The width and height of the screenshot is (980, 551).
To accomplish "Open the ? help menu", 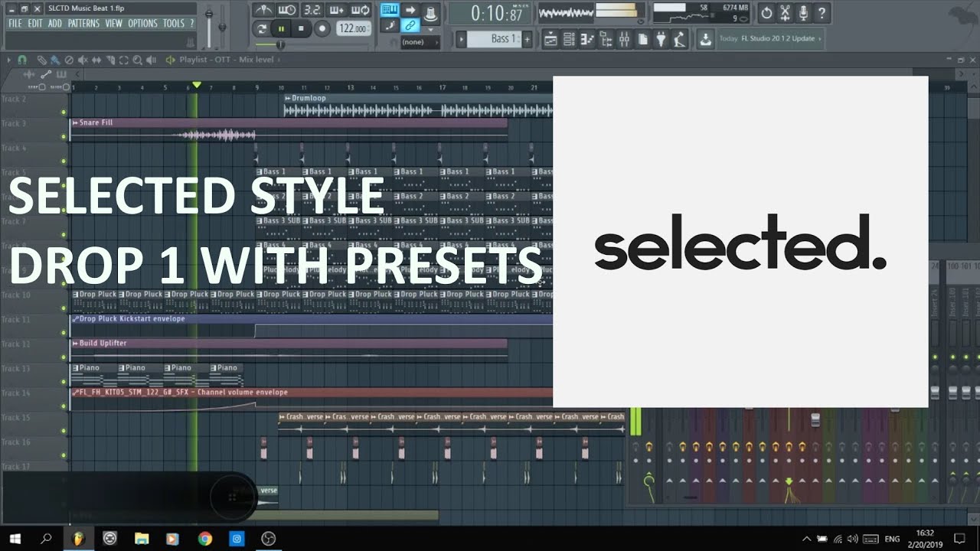I will coord(192,24).
